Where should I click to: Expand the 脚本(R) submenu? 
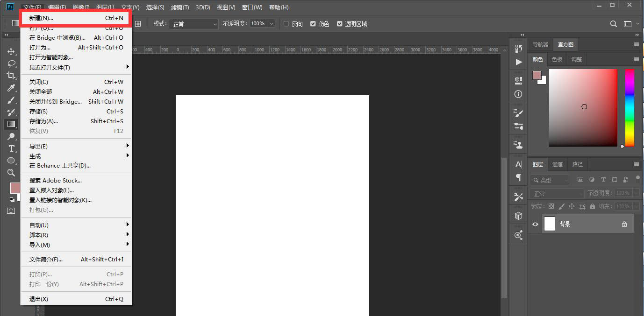76,235
